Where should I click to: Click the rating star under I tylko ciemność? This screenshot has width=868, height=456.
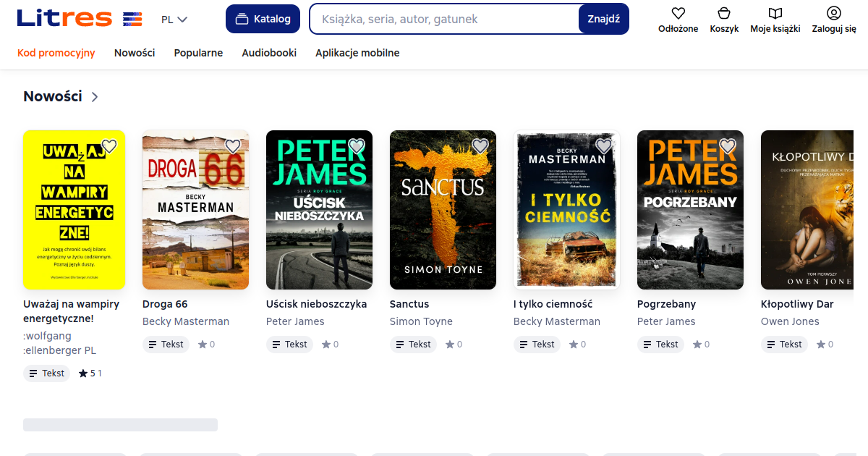click(574, 345)
